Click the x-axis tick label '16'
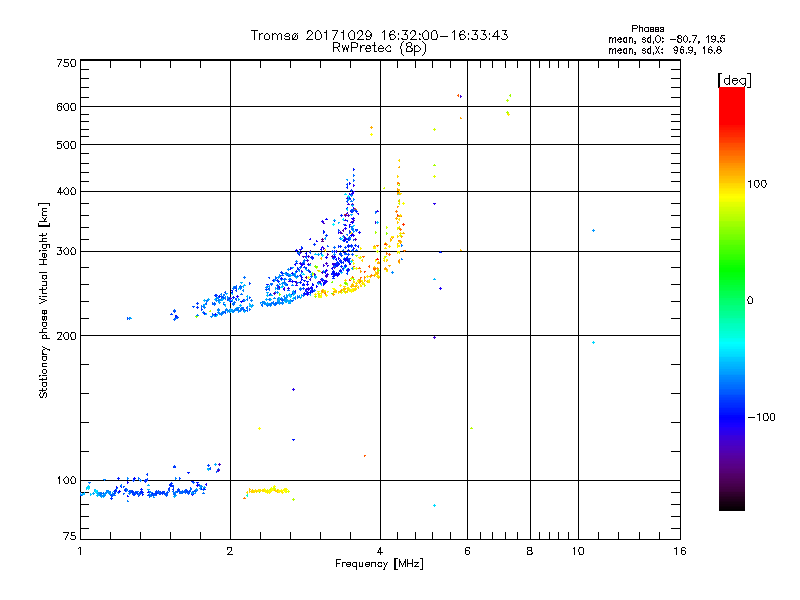 680,551
